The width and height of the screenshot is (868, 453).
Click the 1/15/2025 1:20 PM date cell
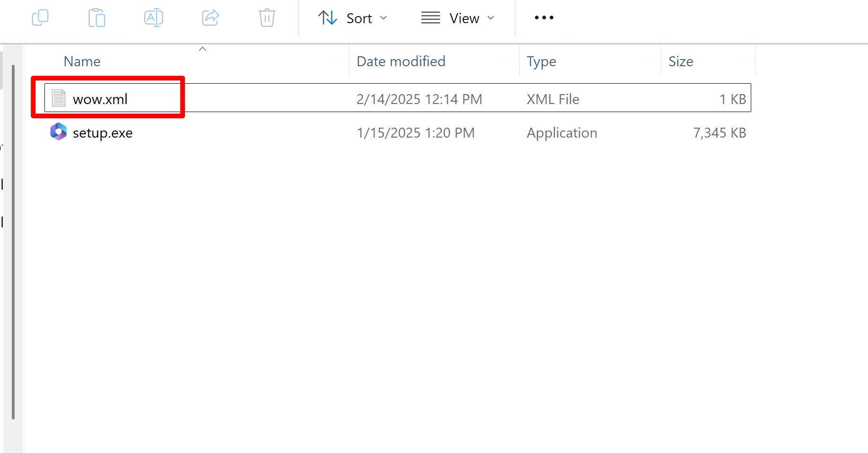(416, 133)
